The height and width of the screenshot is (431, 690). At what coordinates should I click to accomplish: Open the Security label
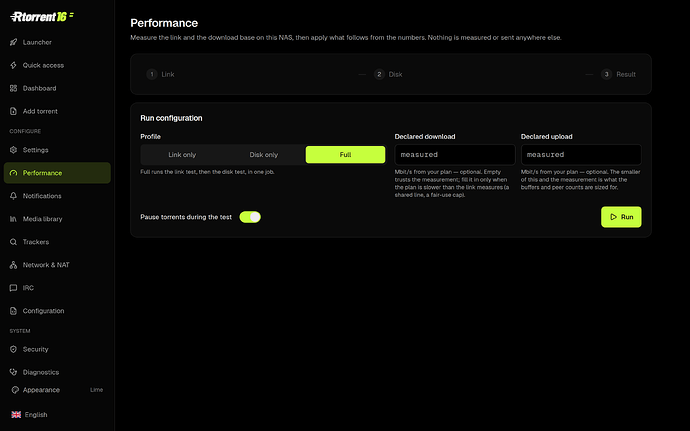tap(36, 349)
